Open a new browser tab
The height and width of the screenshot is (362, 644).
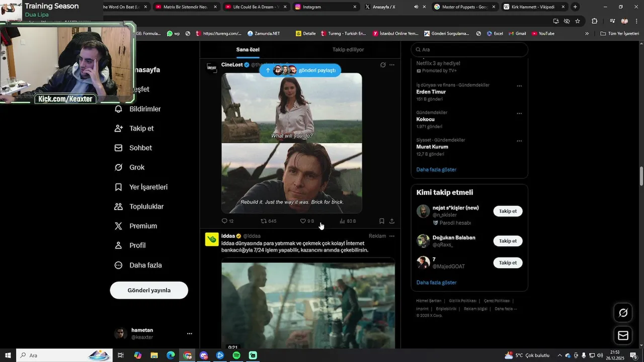(x=575, y=7)
